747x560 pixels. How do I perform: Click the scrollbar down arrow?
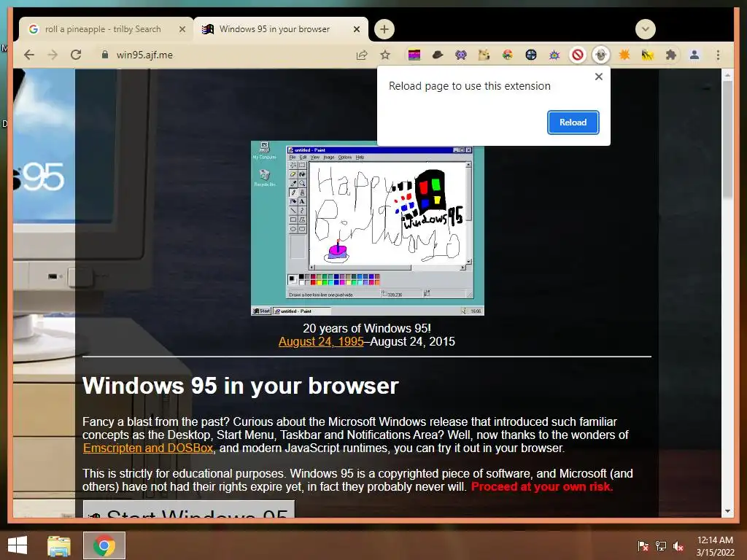point(727,511)
